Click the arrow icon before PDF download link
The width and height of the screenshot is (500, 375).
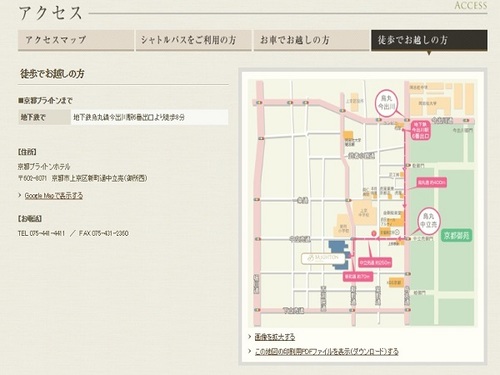(250, 352)
